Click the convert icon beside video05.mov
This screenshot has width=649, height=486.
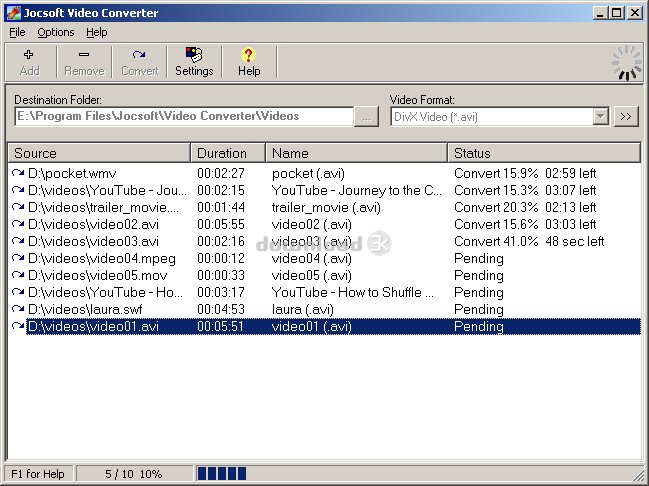pyautogui.click(x=18, y=275)
